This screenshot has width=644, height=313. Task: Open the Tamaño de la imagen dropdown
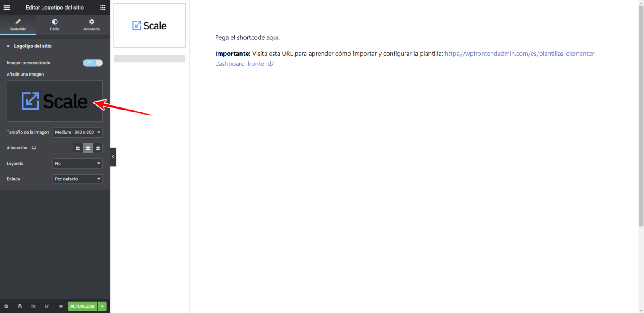(x=78, y=133)
